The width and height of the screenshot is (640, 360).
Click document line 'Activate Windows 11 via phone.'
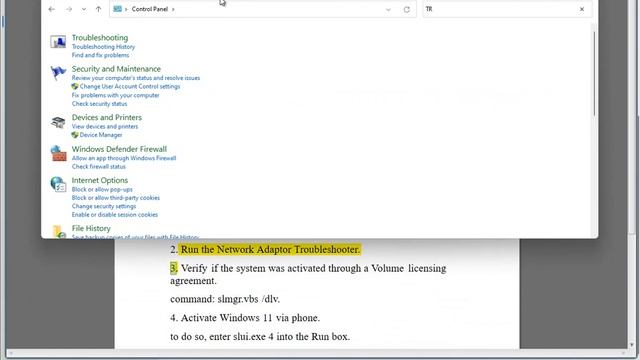(250, 318)
